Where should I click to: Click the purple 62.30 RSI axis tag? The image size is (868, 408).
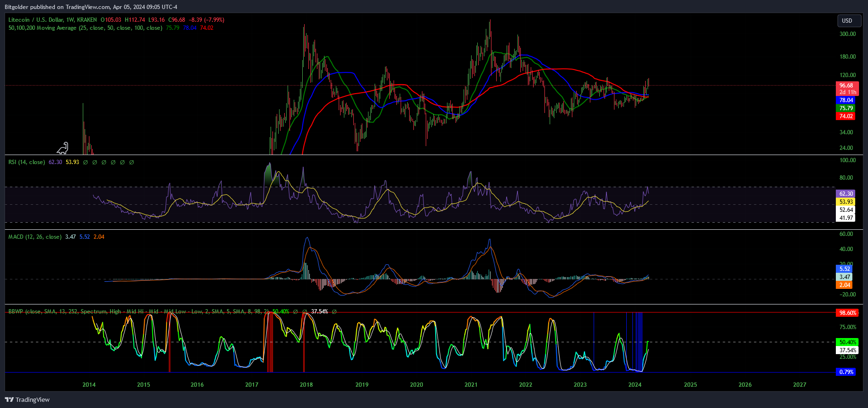tap(846, 194)
